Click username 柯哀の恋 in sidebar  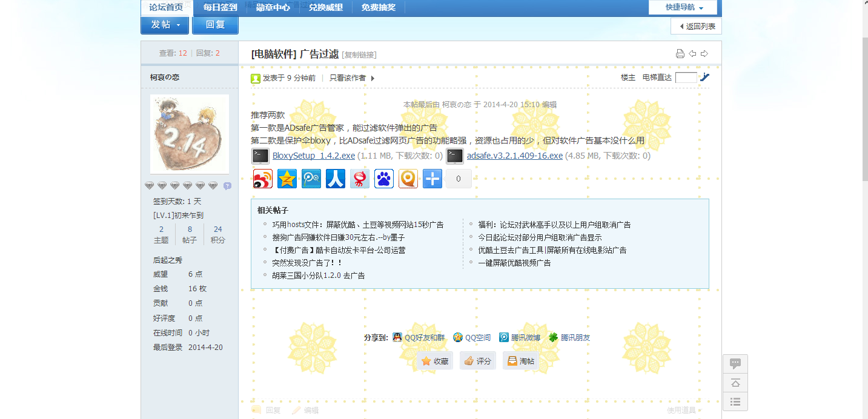point(165,78)
